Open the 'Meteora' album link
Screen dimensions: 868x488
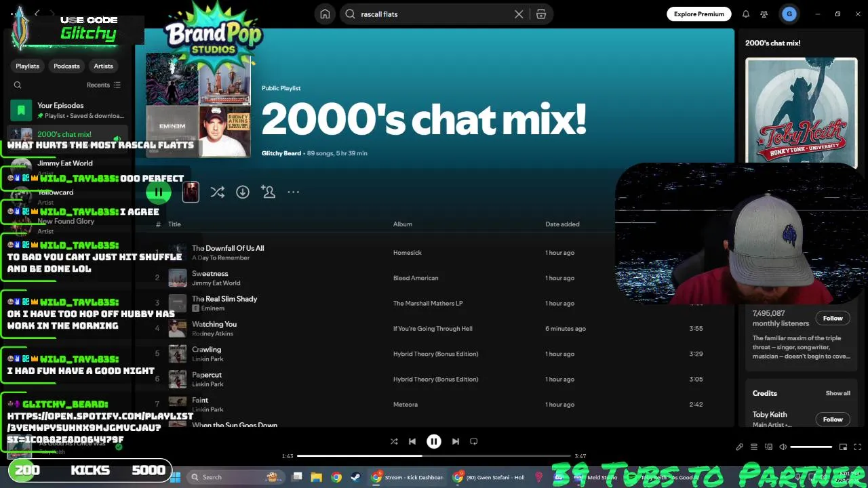[x=406, y=405]
